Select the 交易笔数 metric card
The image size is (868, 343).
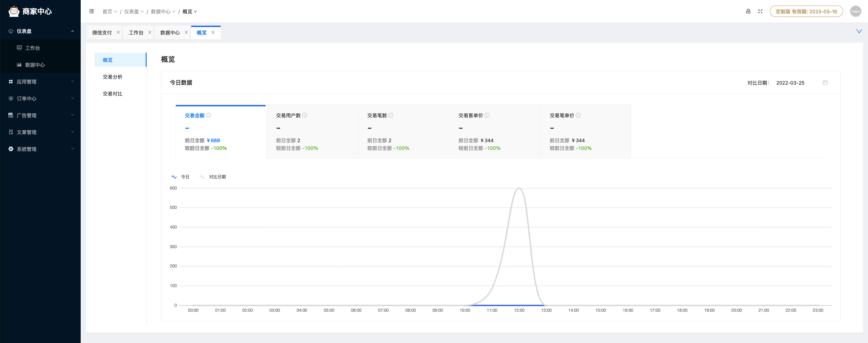click(403, 131)
